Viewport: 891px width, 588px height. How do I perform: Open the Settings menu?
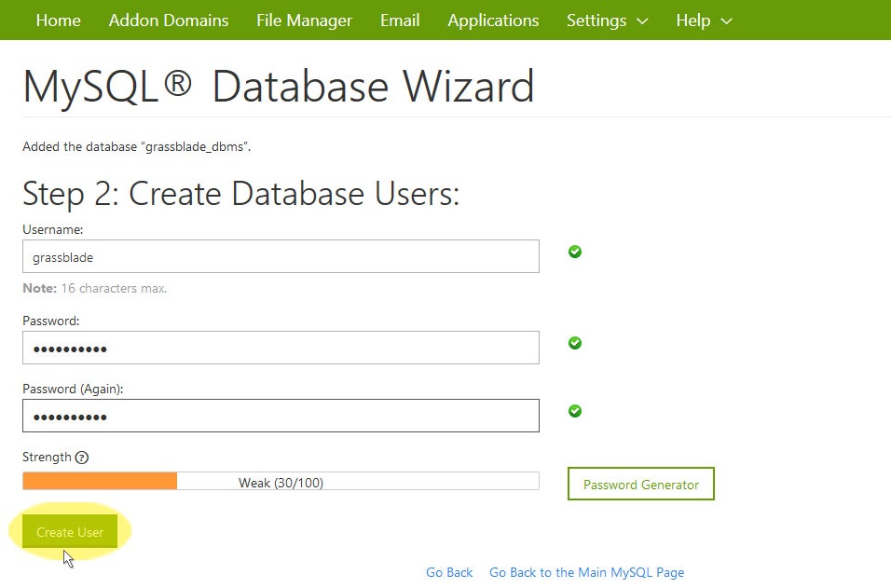click(x=608, y=21)
